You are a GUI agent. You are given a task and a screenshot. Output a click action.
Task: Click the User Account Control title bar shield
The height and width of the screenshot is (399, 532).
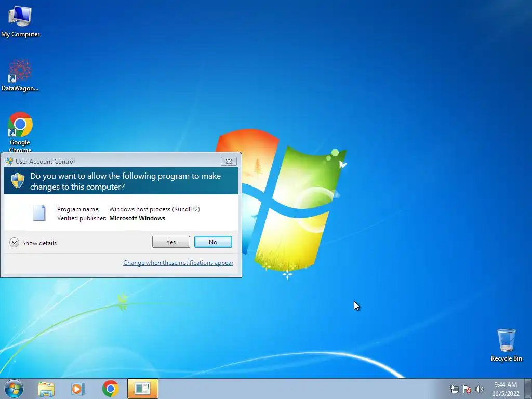coord(9,162)
